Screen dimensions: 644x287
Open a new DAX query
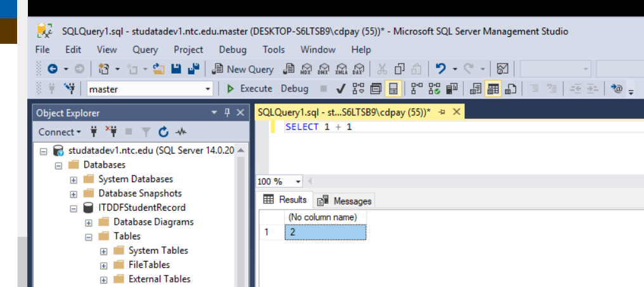359,69
